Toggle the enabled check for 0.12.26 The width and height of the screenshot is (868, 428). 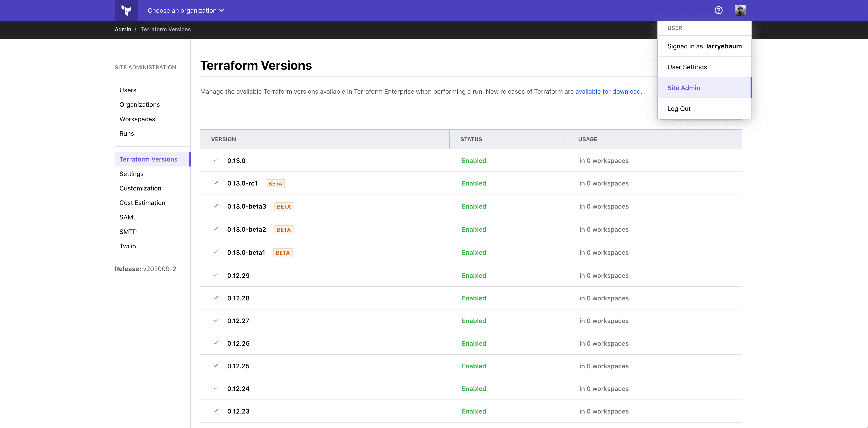pyautogui.click(x=216, y=343)
